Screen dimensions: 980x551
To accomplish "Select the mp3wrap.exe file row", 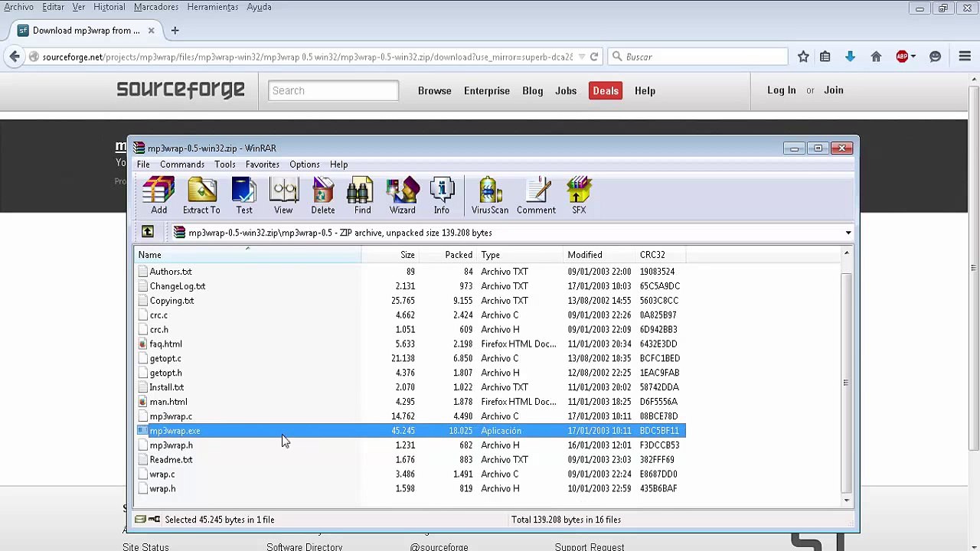I will coord(410,431).
